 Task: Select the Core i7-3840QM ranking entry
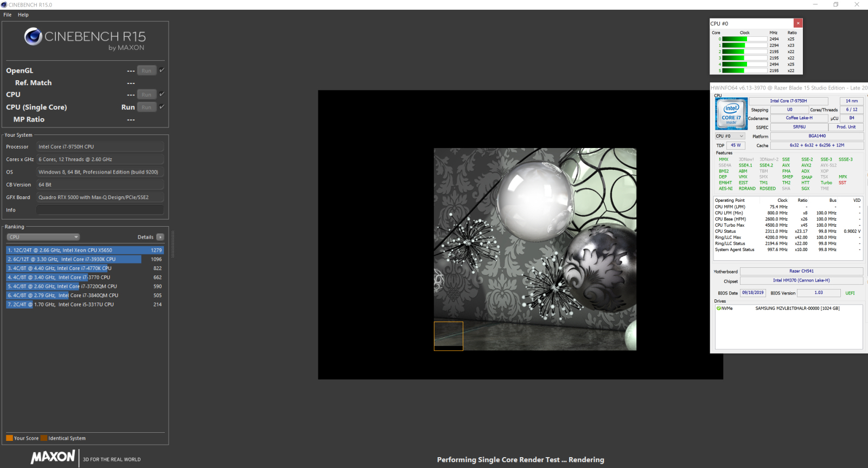coord(85,296)
